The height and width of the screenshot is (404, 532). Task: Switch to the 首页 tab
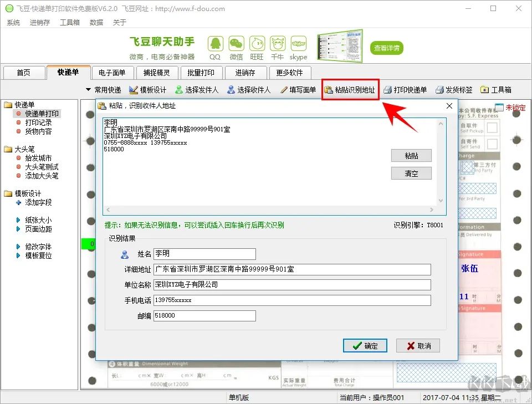pyautogui.click(x=24, y=73)
